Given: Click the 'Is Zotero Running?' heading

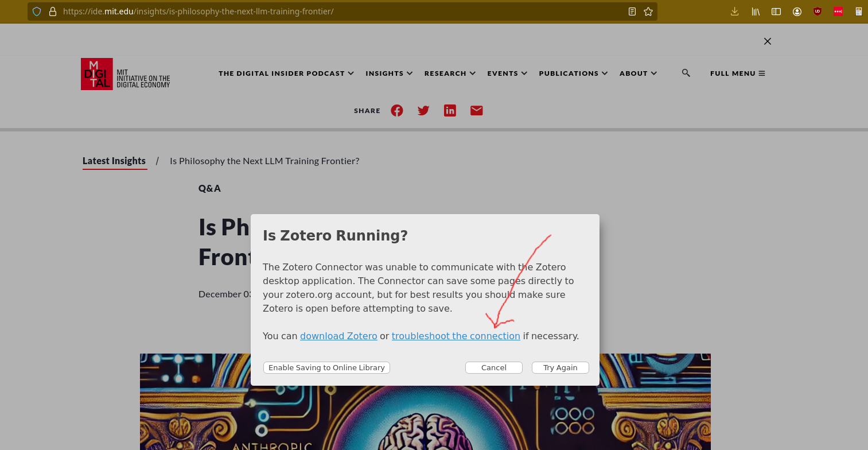Looking at the screenshot, I should [x=335, y=235].
